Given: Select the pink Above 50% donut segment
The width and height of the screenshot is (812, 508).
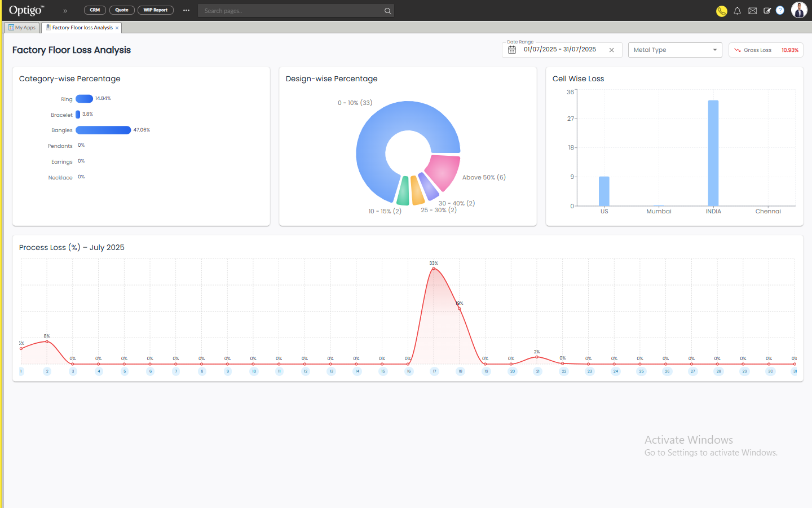Looking at the screenshot, I should click(444, 170).
